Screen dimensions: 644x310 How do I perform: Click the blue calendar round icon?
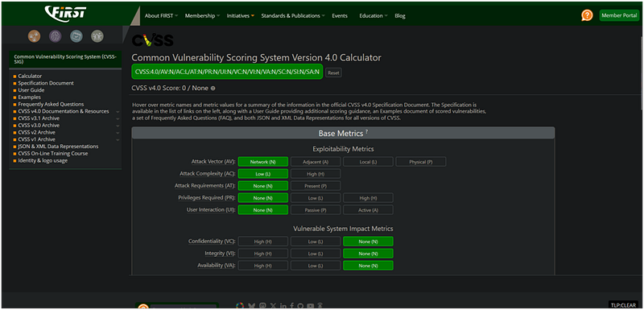click(76, 36)
